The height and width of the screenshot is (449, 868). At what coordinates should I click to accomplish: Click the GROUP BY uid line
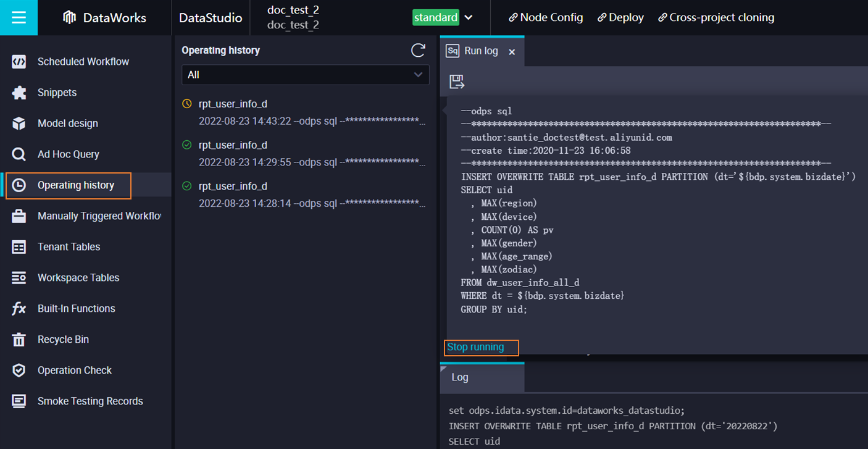494,309
